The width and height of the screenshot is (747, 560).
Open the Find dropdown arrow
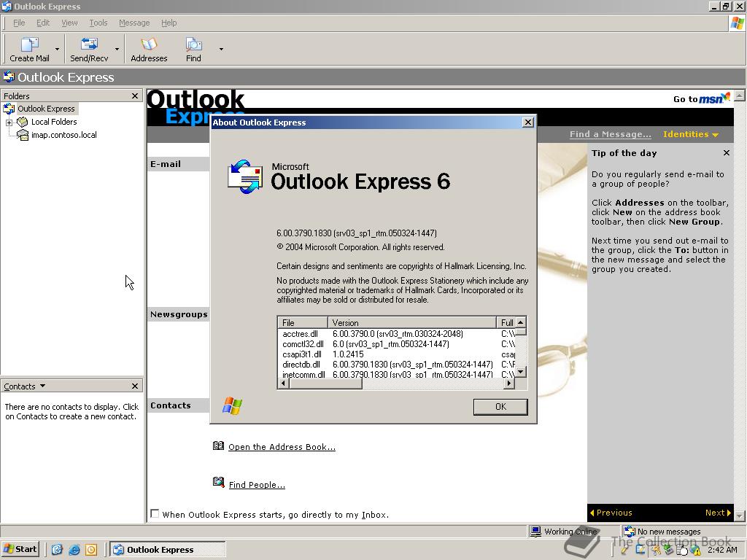(x=221, y=49)
